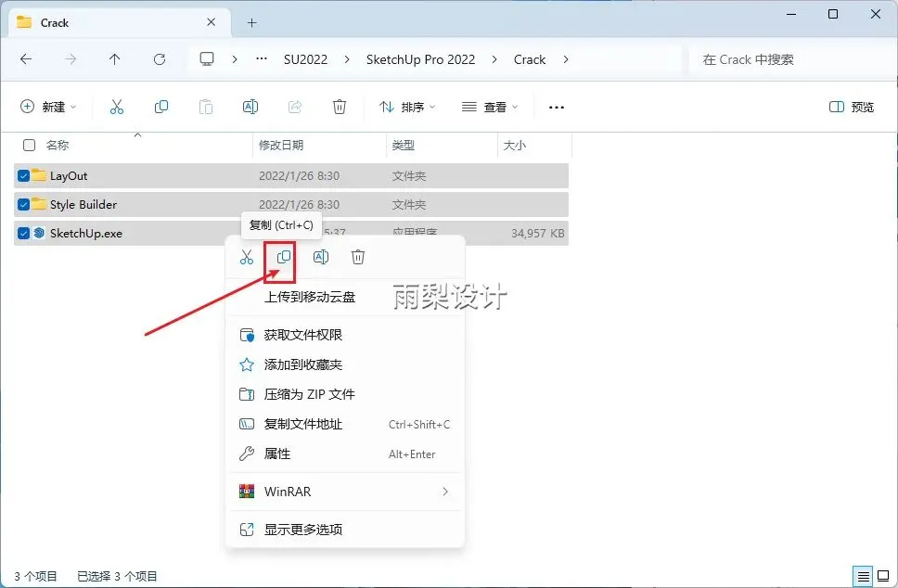Uncheck the SketchUp.exe checkbox
Screen dimensions: 898x588
(23, 233)
